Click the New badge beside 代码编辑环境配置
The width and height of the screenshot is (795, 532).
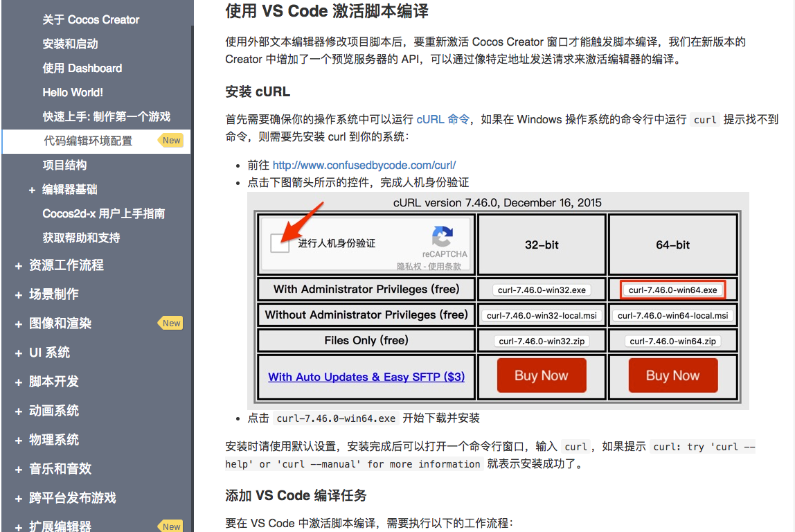[171, 141]
